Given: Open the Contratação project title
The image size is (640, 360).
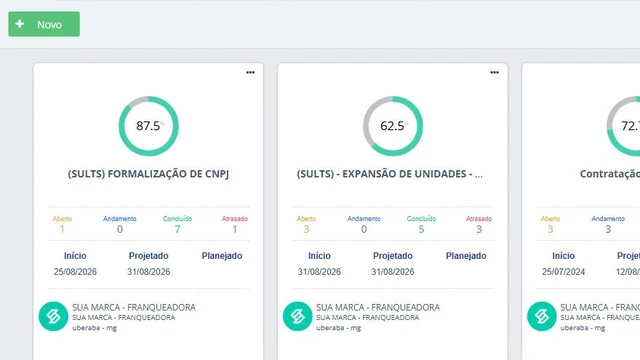Looking at the screenshot, I should 610,174.
